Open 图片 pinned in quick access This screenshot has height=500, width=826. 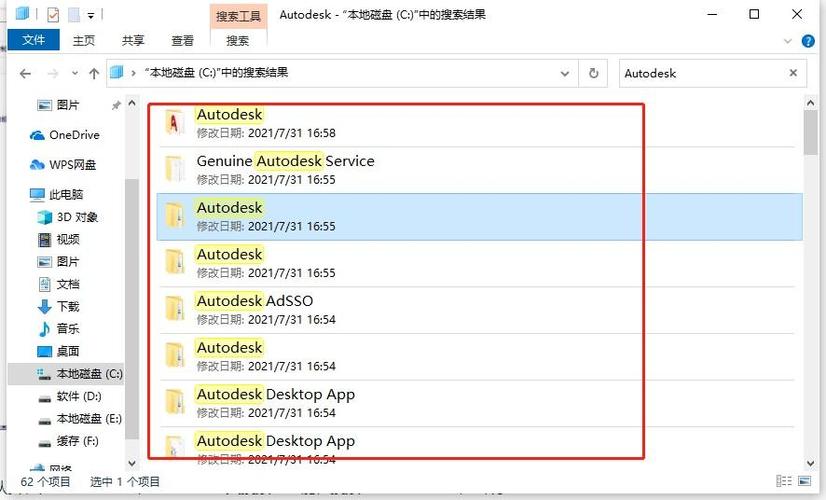(67, 105)
